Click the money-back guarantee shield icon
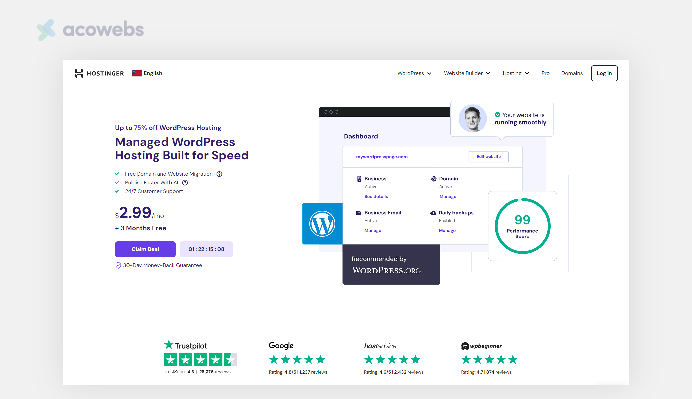Screen dimensions: 692x399 click(x=118, y=265)
